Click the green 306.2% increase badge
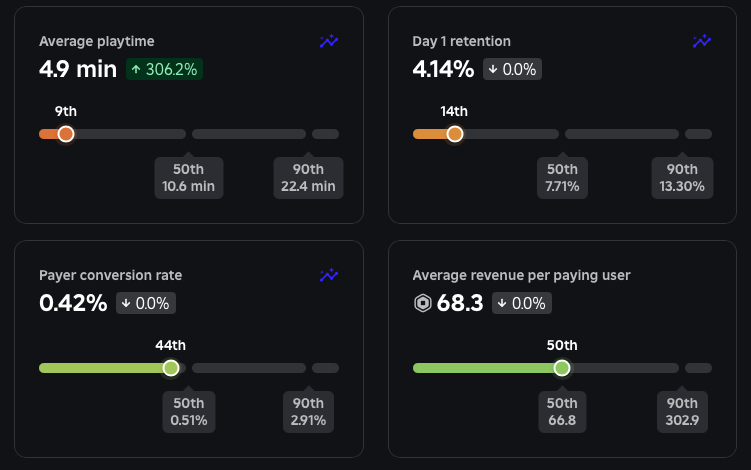Screen dimensions: 751x470 click(164, 69)
